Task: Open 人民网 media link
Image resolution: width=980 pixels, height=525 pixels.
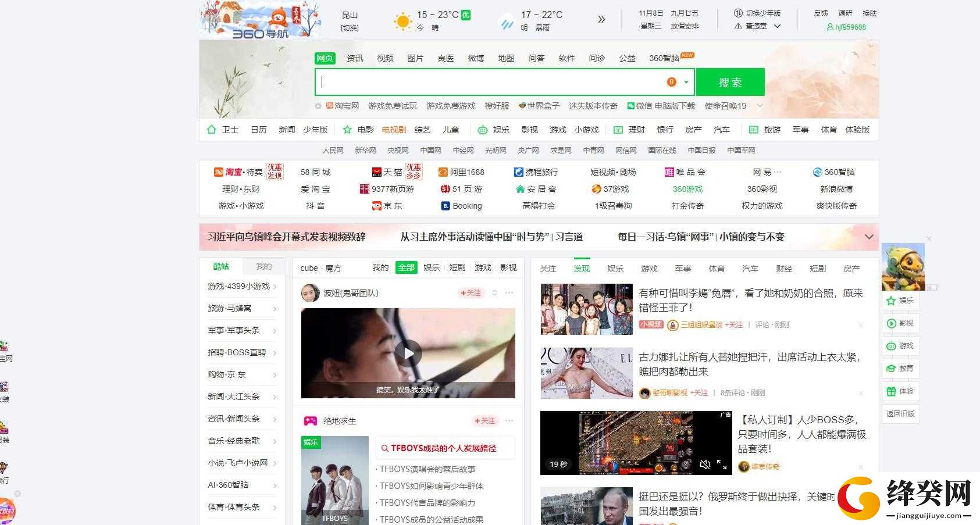Action: pyautogui.click(x=333, y=150)
